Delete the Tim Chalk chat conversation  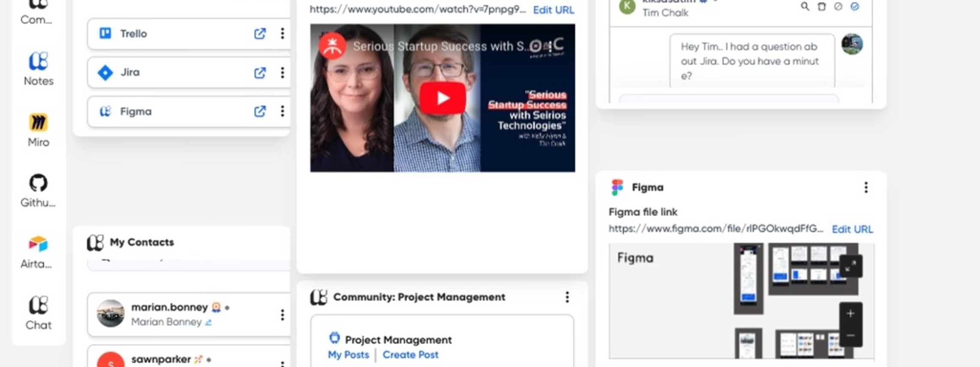tap(821, 6)
